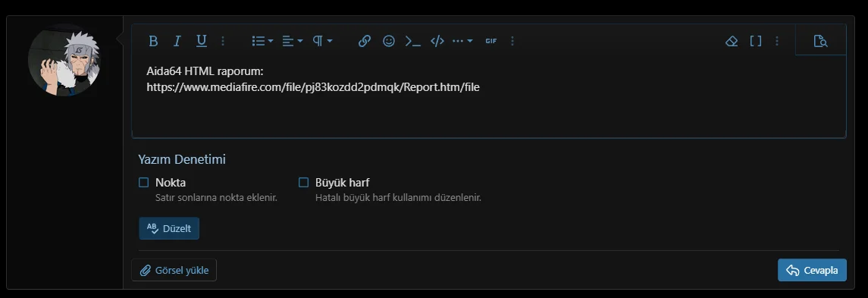Enable the Nokta checkbox
Image resolution: width=868 pixels, height=298 pixels.
[x=144, y=182]
